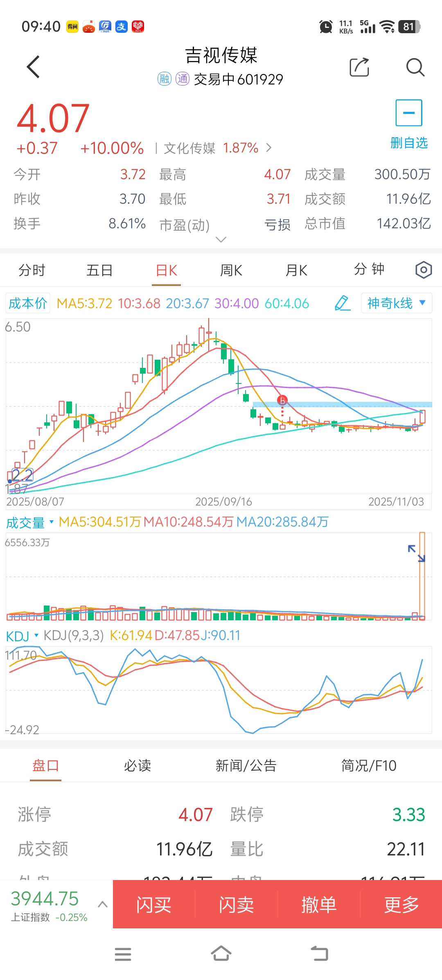442x980 pixels.
Task: Switch to the 分时 chart tab
Action: pyautogui.click(x=32, y=270)
